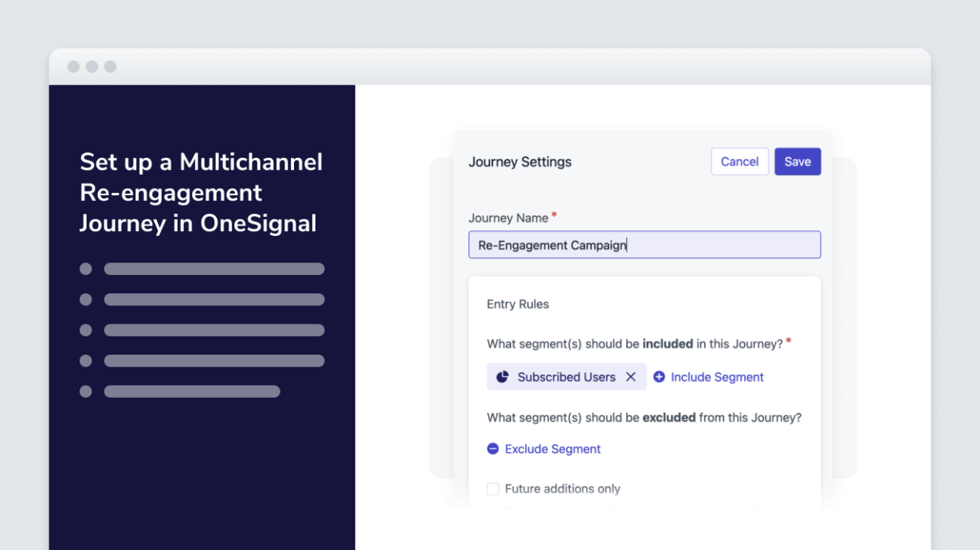980x550 pixels.
Task: Click the Journey Settings heading
Action: click(519, 162)
